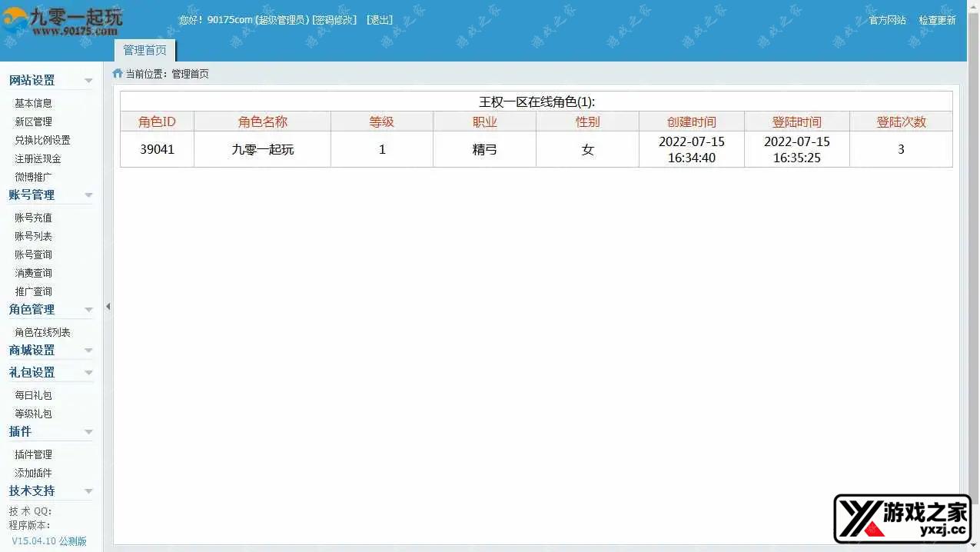Open 基本信息 settings

(x=34, y=103)
